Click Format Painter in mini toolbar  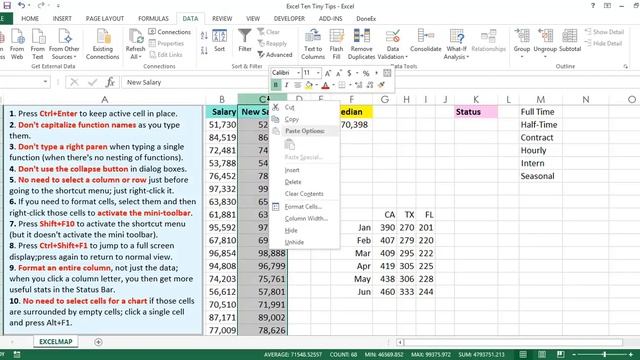click(381, 85)
